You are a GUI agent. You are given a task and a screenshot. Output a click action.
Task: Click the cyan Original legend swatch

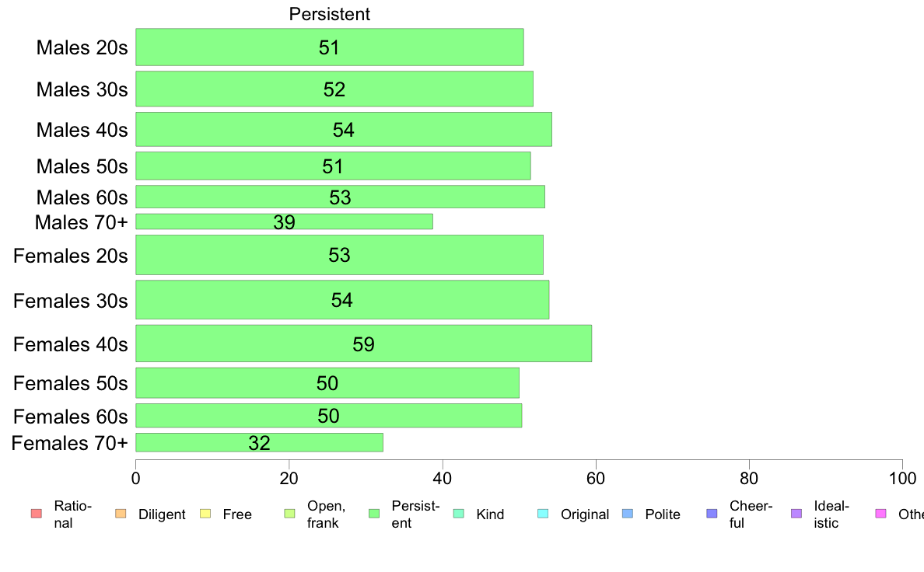(544, 514)
